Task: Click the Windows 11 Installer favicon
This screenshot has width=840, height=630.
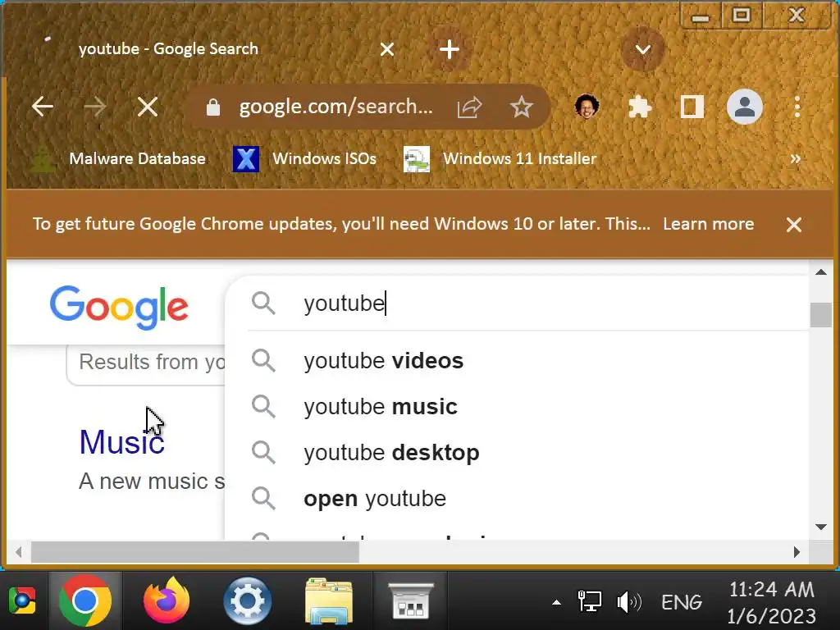Action: coord(416,158)
